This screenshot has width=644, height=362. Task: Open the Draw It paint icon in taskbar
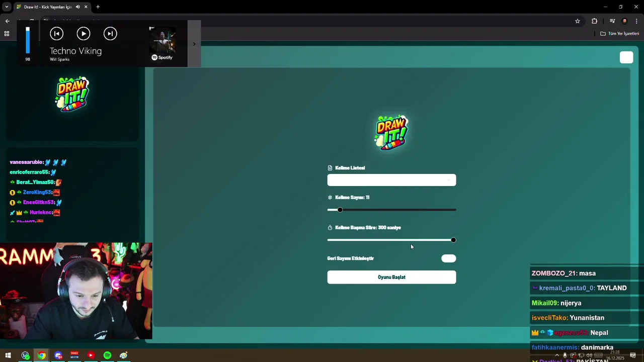click(123, 355)
